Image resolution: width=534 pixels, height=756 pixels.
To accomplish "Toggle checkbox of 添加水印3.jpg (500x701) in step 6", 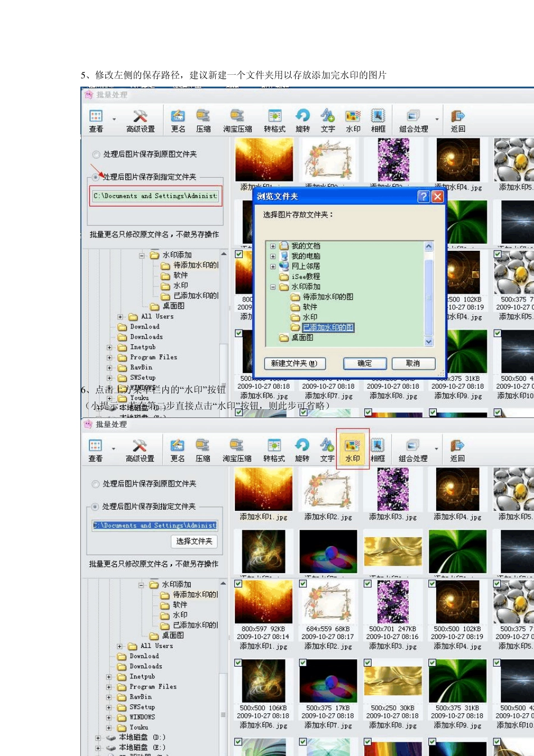I will coord(368,584).
